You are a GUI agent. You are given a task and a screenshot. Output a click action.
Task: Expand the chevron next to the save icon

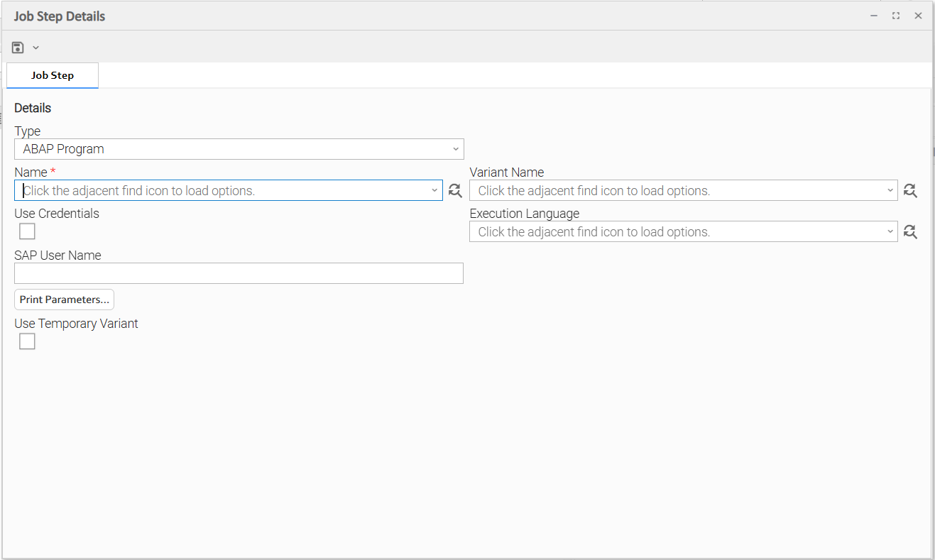point(35,48)
